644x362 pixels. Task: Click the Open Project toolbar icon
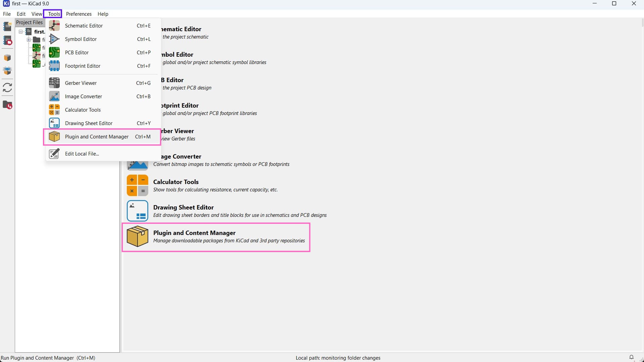[7, 41]
